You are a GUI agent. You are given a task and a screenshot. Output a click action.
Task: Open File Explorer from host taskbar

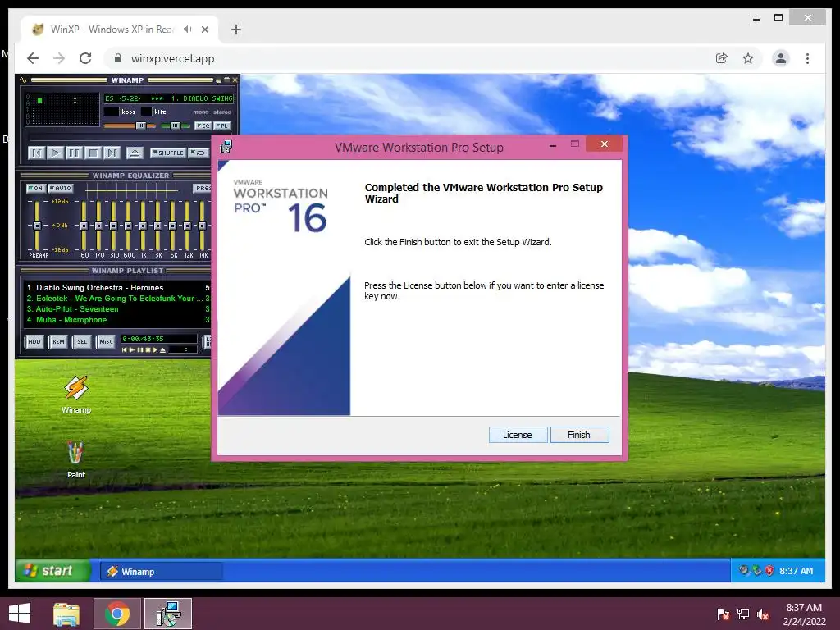(x=66, y=614)
